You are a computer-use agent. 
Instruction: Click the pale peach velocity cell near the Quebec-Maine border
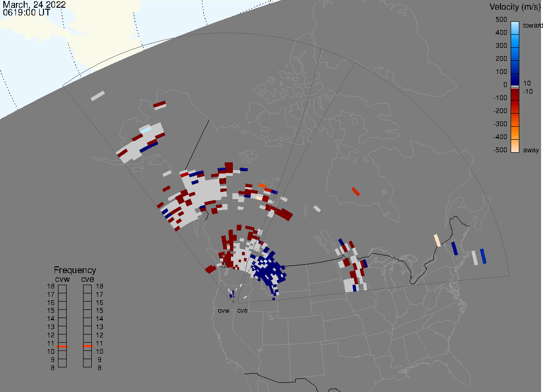[437, 241]
